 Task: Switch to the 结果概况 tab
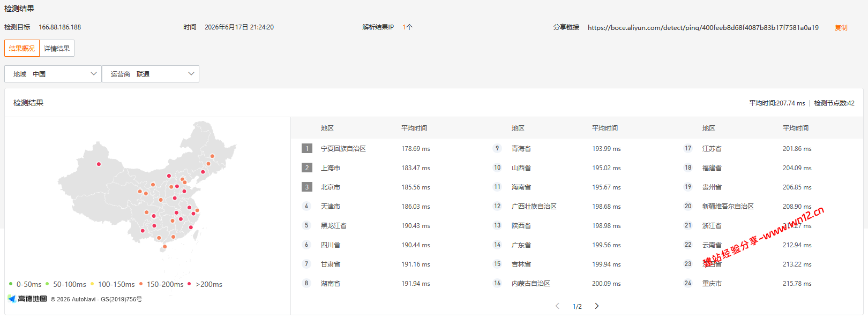click(x=22, y=48)
